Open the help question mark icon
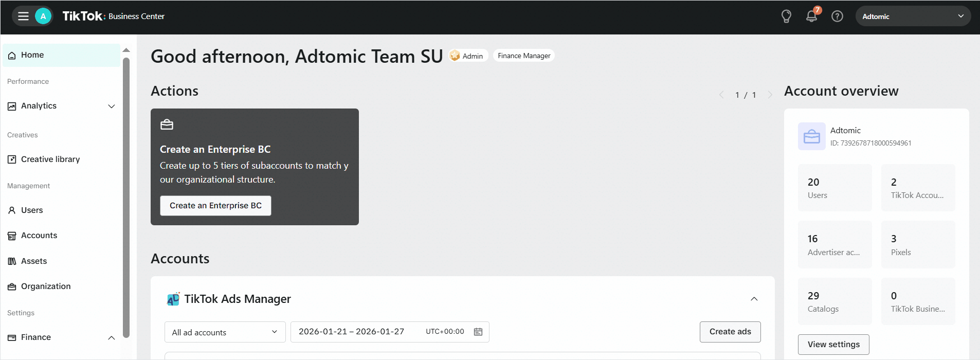 (837, 16)
